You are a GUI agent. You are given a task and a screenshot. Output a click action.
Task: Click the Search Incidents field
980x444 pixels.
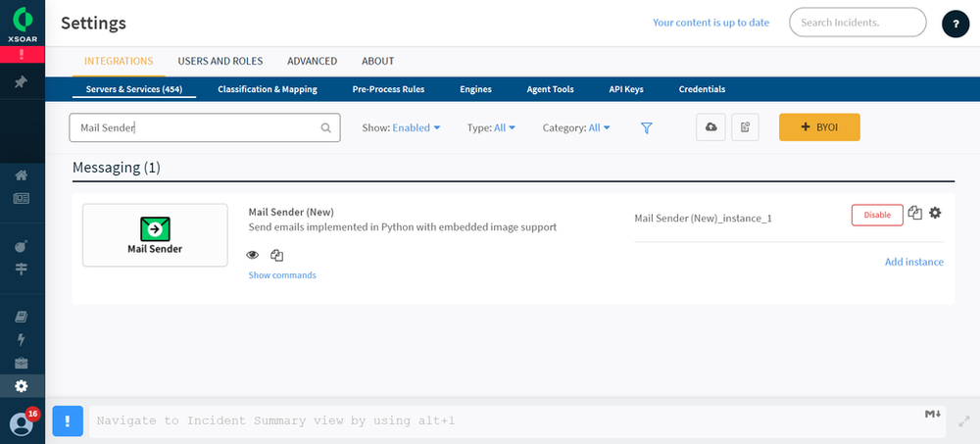tap(857, 23)
